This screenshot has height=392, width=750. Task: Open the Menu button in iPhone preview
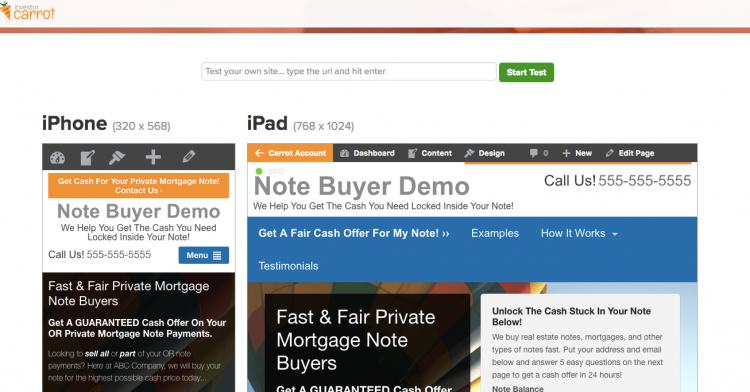(x=204, y=255)
